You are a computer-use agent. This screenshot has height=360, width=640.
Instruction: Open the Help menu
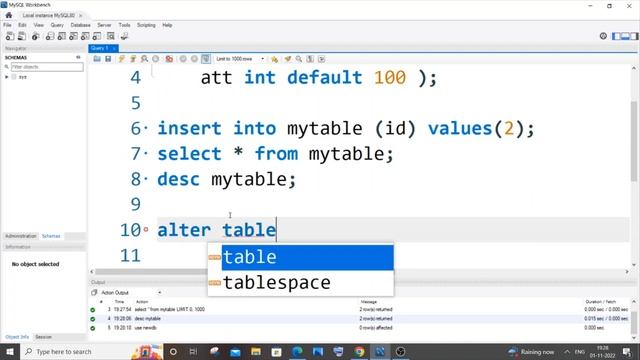(167, 25)
